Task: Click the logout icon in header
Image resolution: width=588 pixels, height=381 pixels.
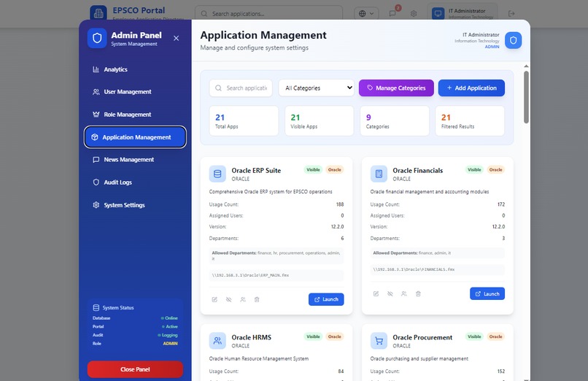Action: 511,13
